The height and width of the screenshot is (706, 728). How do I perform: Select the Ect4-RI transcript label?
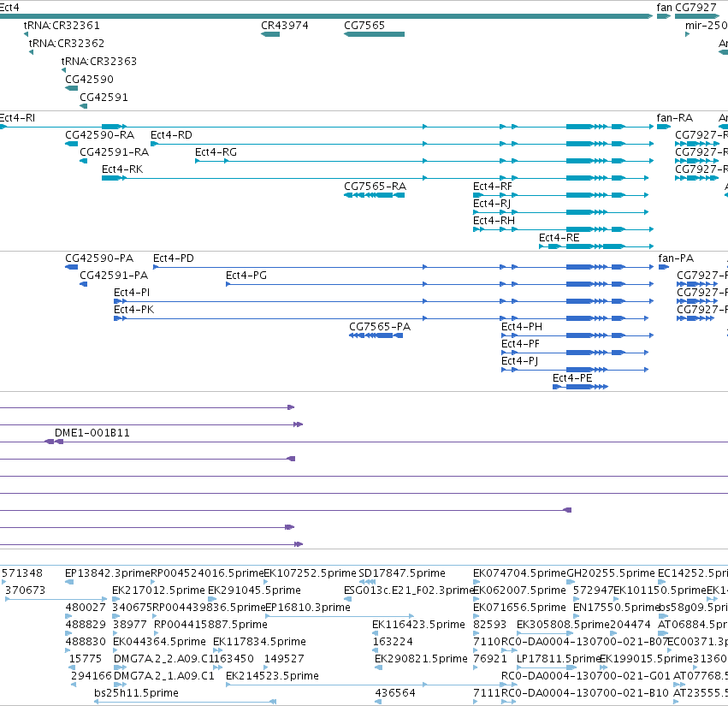click(x=17, y=118)
